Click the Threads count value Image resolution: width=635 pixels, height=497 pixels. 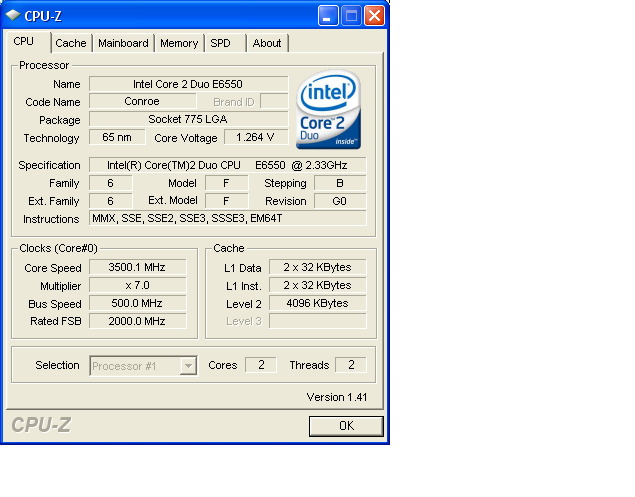[351, 365]
